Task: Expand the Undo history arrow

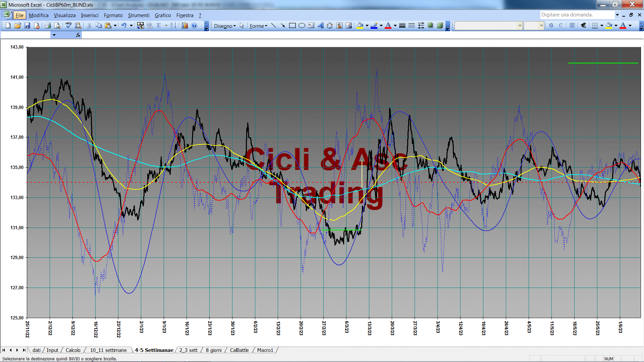Action: tap(131, 25)
